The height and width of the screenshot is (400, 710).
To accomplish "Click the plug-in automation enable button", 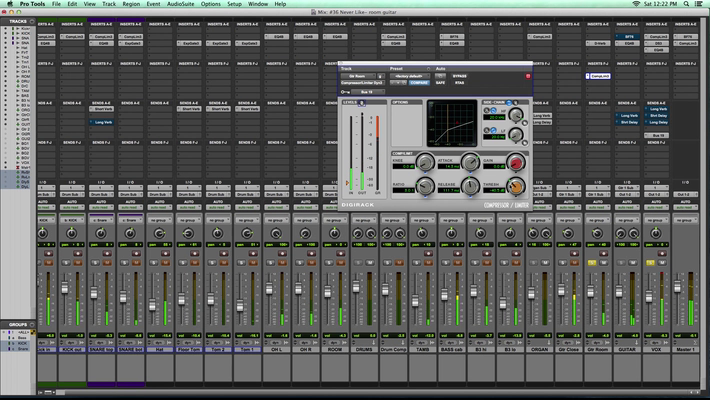I will [440, 76].
